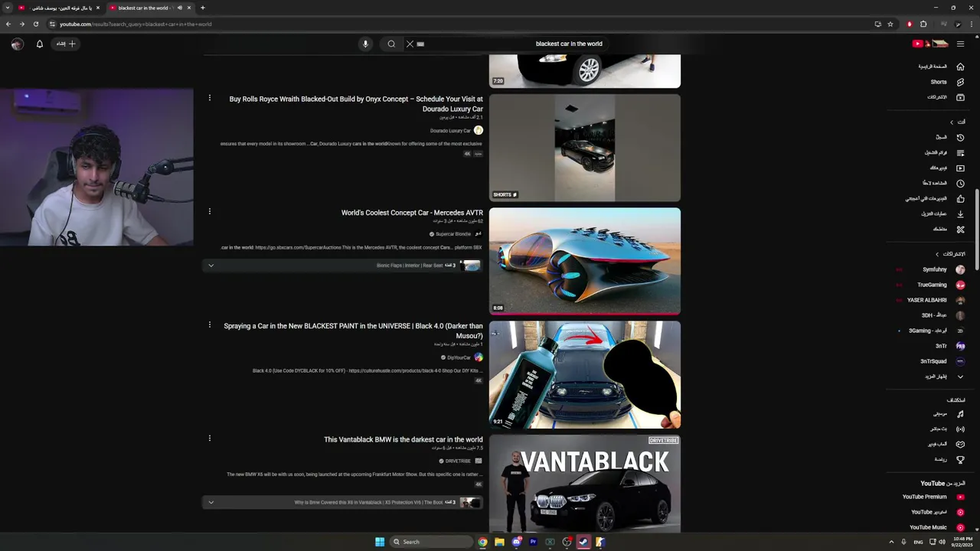Reload the page
980x551 pixels.
(35, 24)
